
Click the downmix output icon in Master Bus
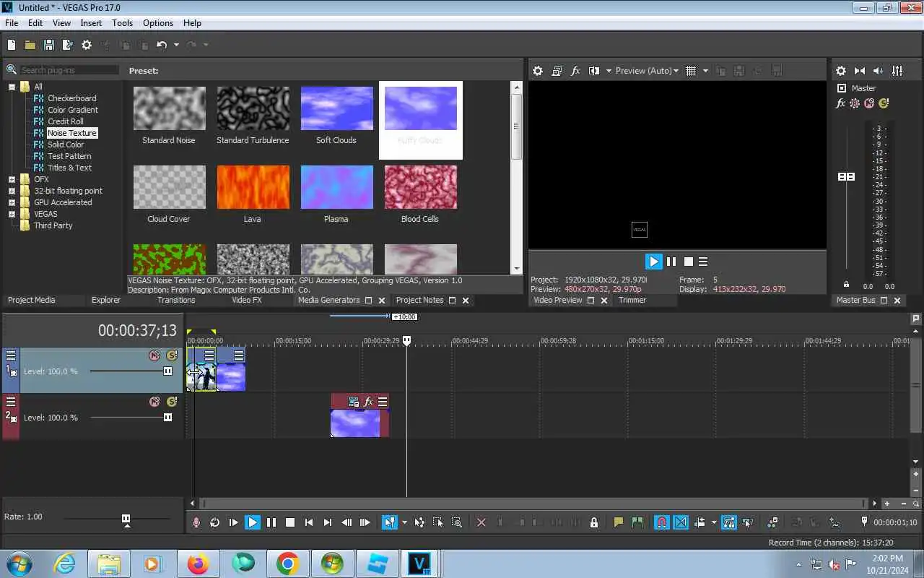[860, 71]
